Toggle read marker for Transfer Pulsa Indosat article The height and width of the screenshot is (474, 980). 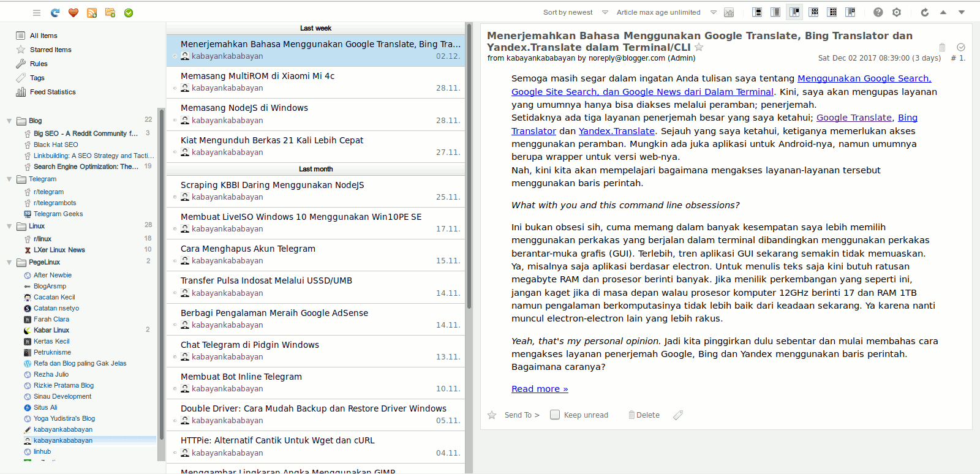pyautogui.click(x=175, y=293)
